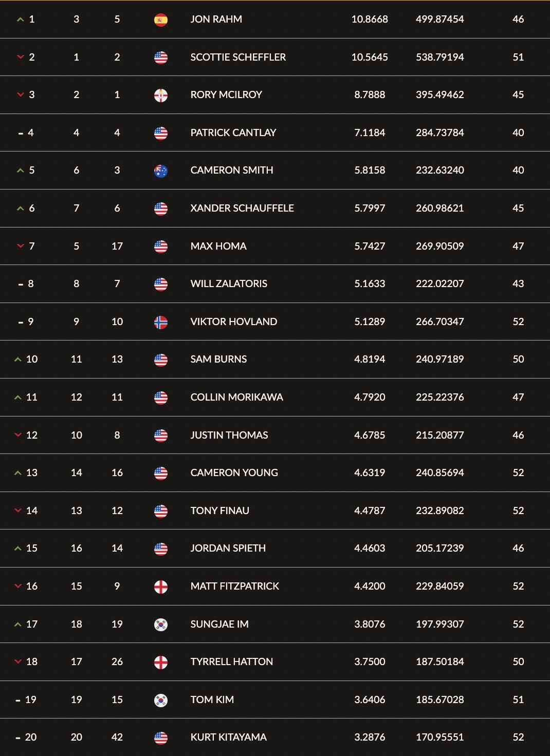Select the Patrick Cantlay name
The width and height of the screenshot is (550, 756).
click(x=233, y=133)
